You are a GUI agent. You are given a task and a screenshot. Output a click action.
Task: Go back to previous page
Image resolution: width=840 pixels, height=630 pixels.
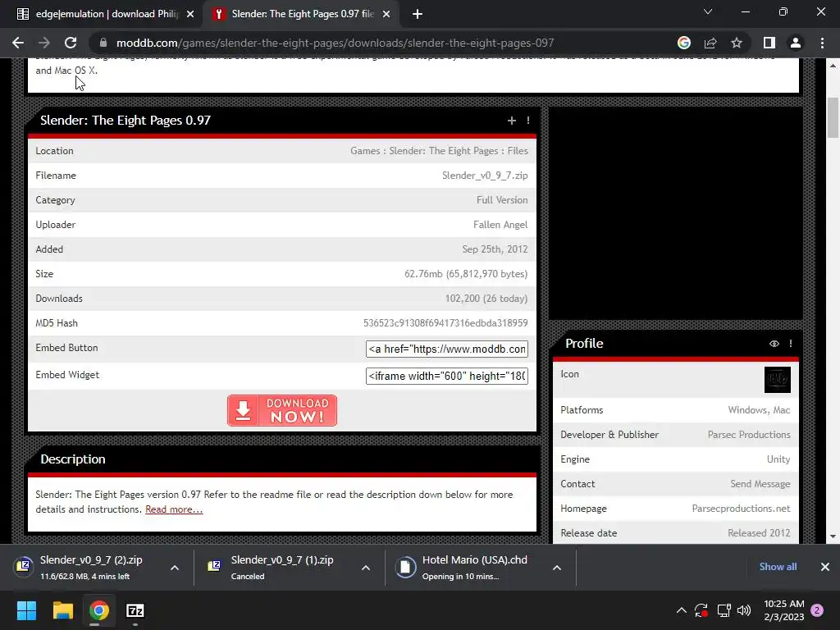[x=18, y=43]
